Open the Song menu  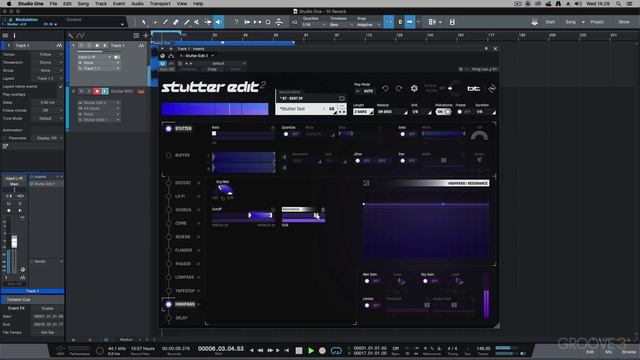(83, 4)
